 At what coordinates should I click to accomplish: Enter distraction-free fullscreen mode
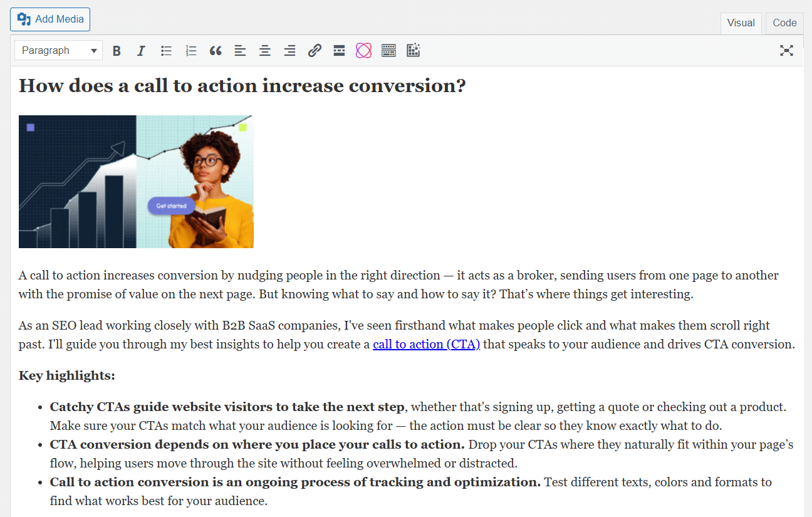point(786,51)
